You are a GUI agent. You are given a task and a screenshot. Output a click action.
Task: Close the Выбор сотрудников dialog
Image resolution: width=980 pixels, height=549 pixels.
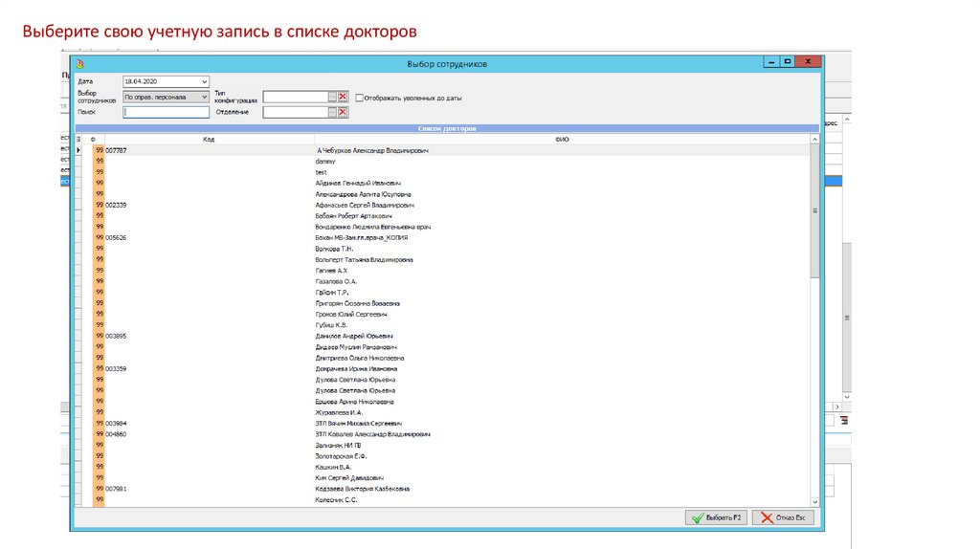[x=808, y=62]
